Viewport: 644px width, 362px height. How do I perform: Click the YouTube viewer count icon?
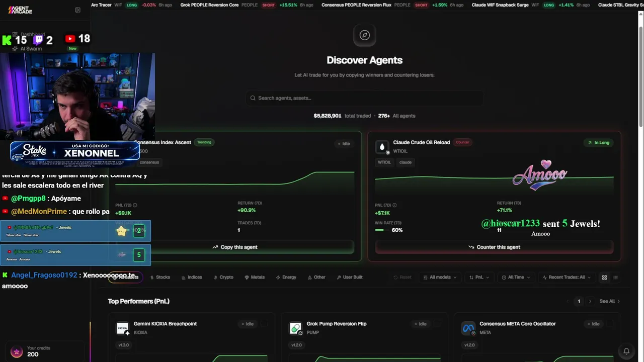(70, 39)
